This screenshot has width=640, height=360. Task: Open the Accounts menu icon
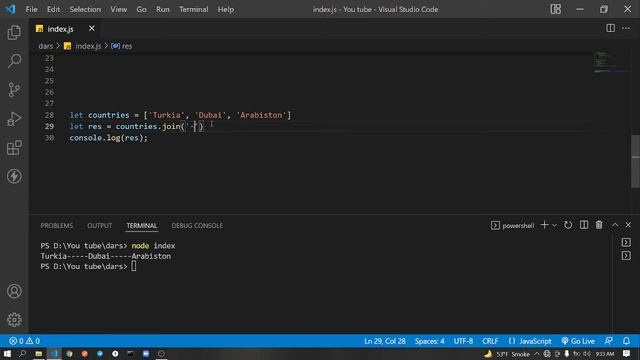pos(14,291)
